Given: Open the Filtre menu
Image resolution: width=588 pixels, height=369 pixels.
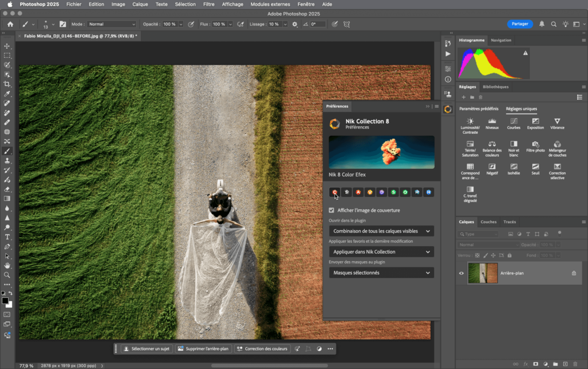Looking at the screenshot, I should click(x=209, y=4).
